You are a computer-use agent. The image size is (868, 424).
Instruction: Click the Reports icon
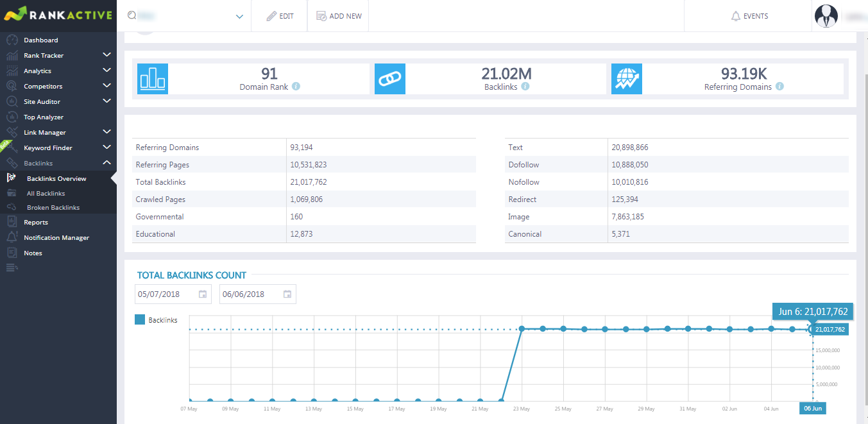(12, 222)
